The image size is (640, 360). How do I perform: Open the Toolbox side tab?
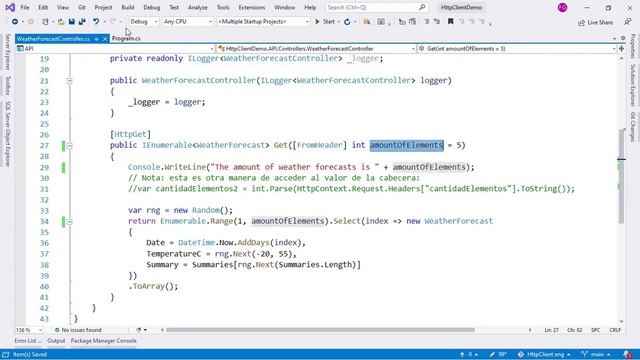[x=7, y=85]
